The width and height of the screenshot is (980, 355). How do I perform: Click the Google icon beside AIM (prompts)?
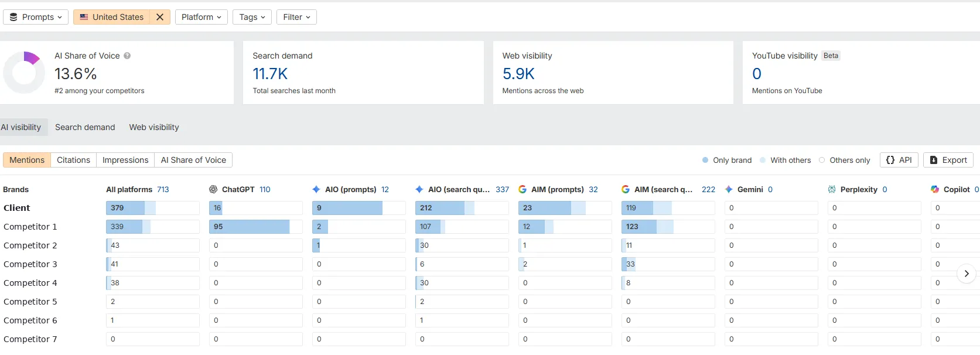point(523,189)
